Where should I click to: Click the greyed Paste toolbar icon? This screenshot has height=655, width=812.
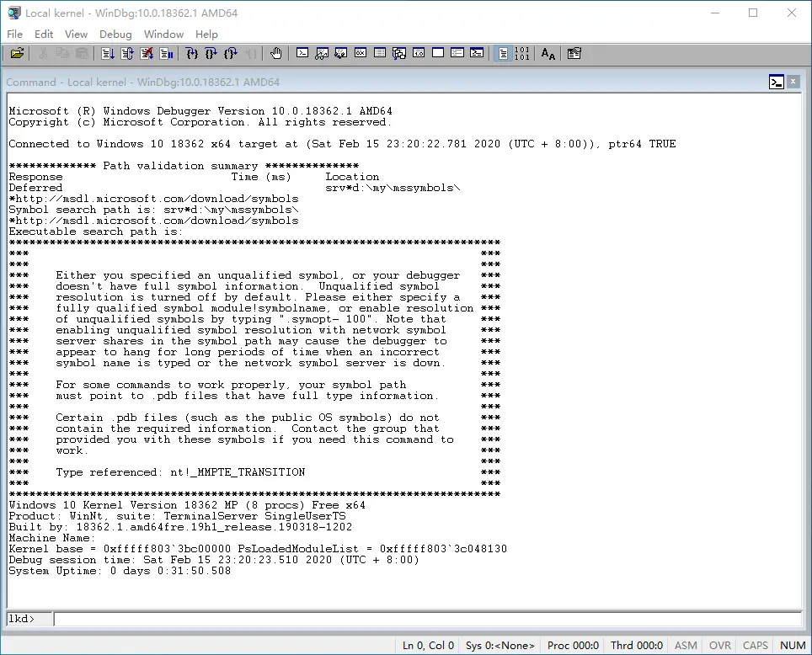[82, 53]
